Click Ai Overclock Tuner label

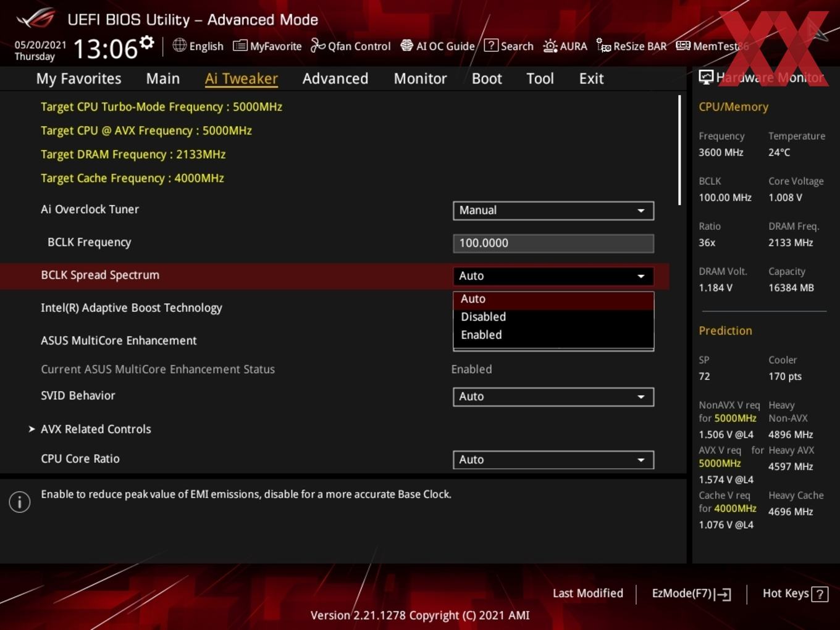pos(90,209)
